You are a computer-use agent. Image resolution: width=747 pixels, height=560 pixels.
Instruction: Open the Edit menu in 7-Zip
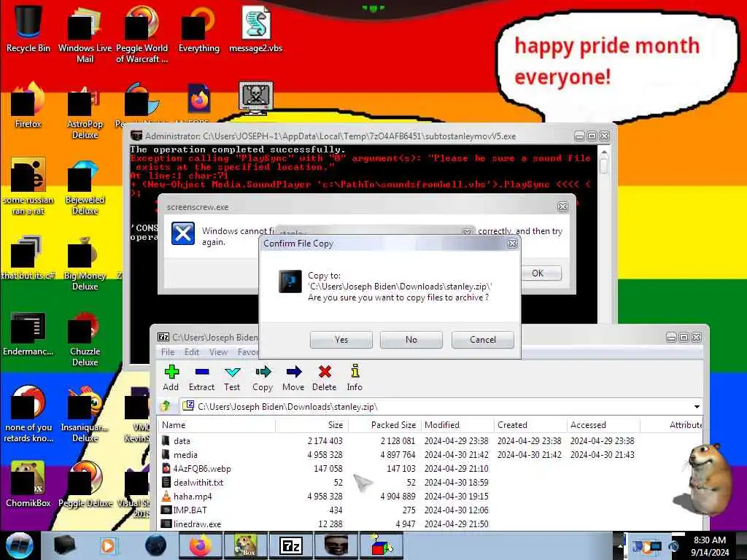coord(192,352)
